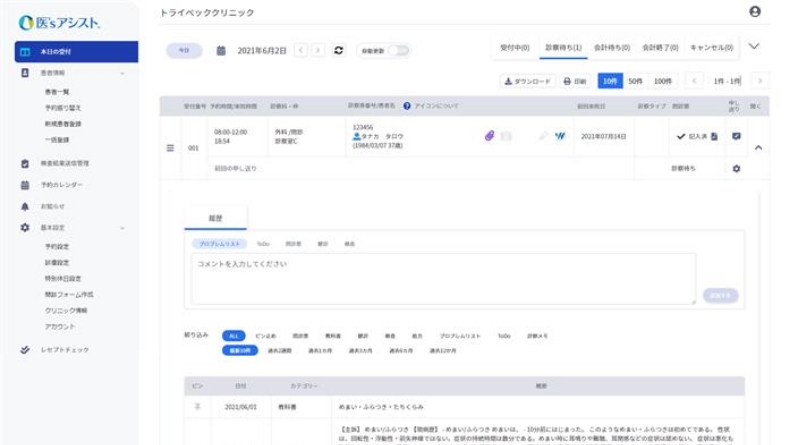
Task: Click the purple paperclip attachment icon
Action: [x=490, y=136]
